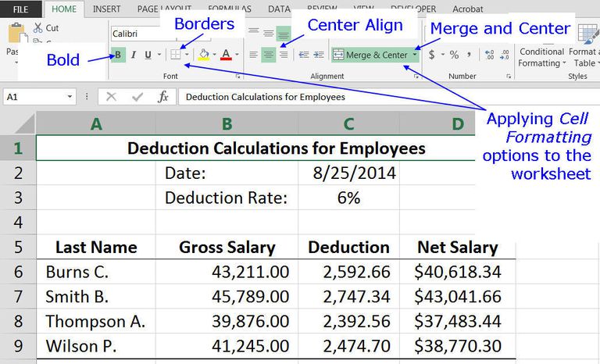Click the Calibri font name box
Image resolution: width=600 pixels, height=364 pixels.
coord(144,34)
